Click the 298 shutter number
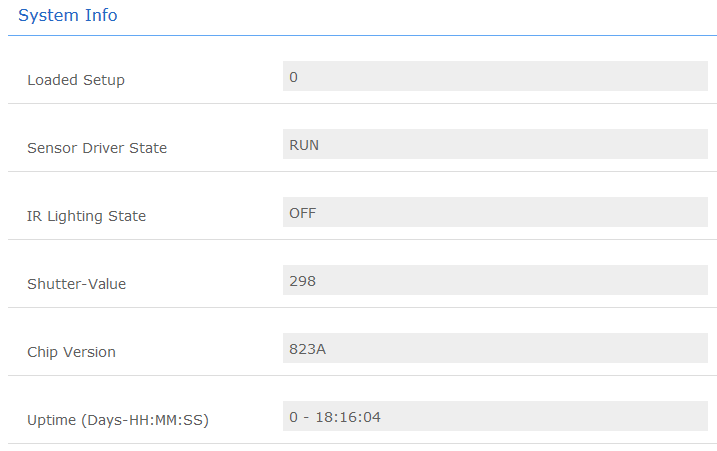The height and width of the screenshot is (451, 717). (302, 281)
